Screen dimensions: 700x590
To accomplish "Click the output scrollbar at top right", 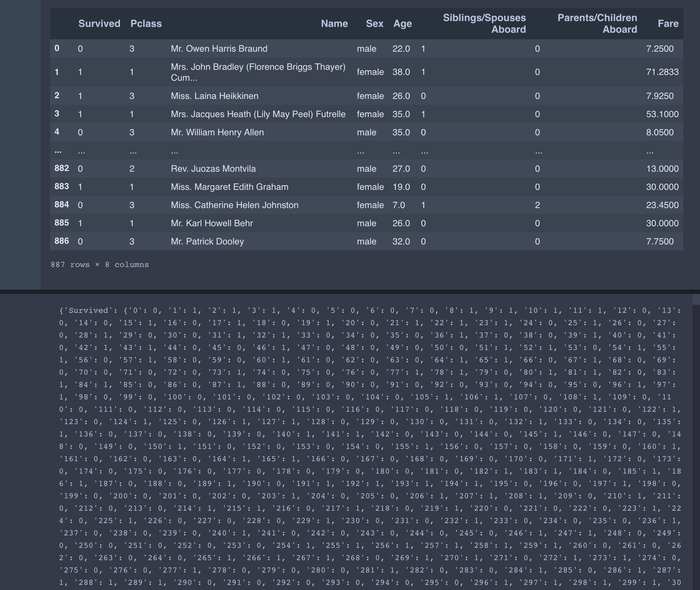I will pyautogui.click(x=696, y=300).
